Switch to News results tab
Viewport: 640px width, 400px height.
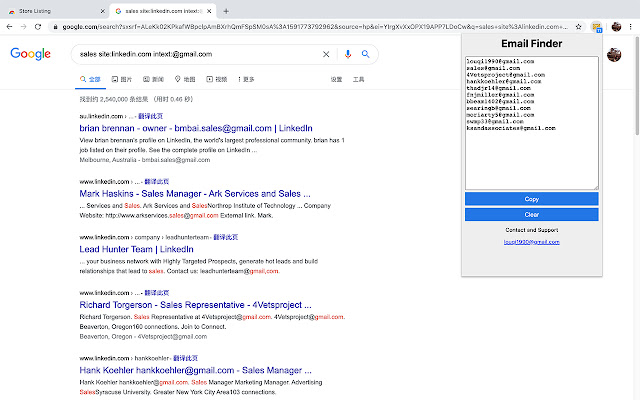[153, 79]
